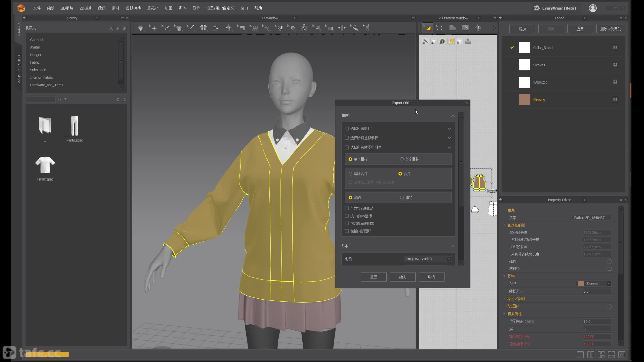The width and height of the screenshot is (644, 362).
Task: Toggle '选择所有版片' checkbox
Action: click(x=347, y=128)
